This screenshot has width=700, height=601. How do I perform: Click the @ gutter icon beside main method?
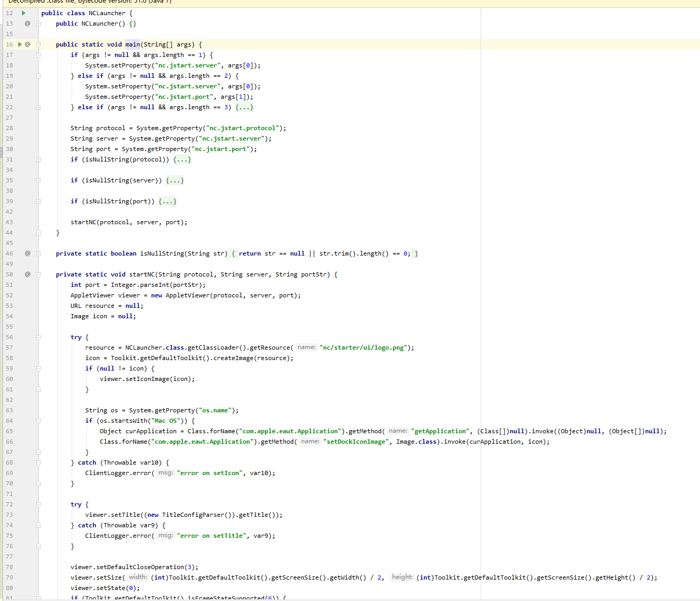tap(28, 44)
